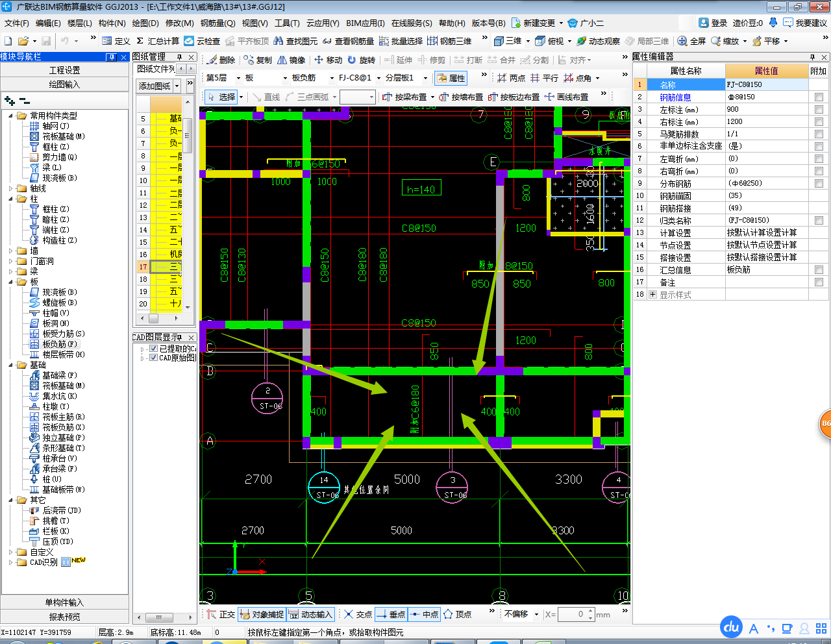The image size is (831, 644).
Task: Open 钢筋三维 rebar 3D view
Action: (449, 41)
